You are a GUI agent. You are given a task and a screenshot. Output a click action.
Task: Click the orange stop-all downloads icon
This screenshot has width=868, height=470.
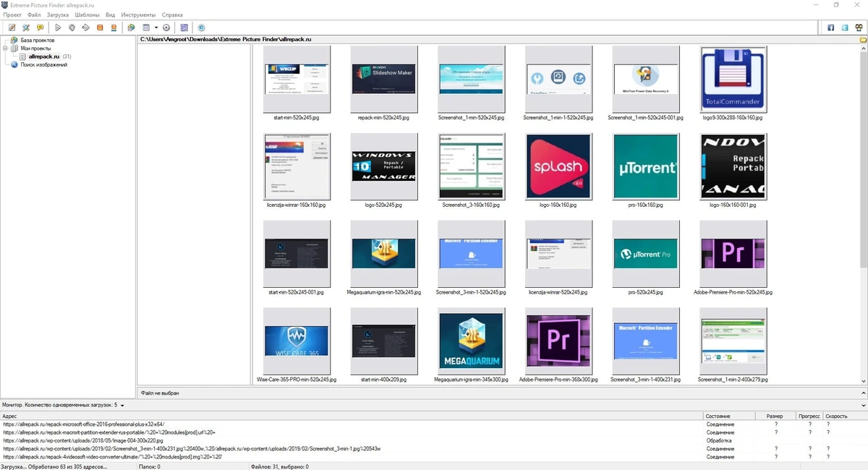click(x=114, y=27)
